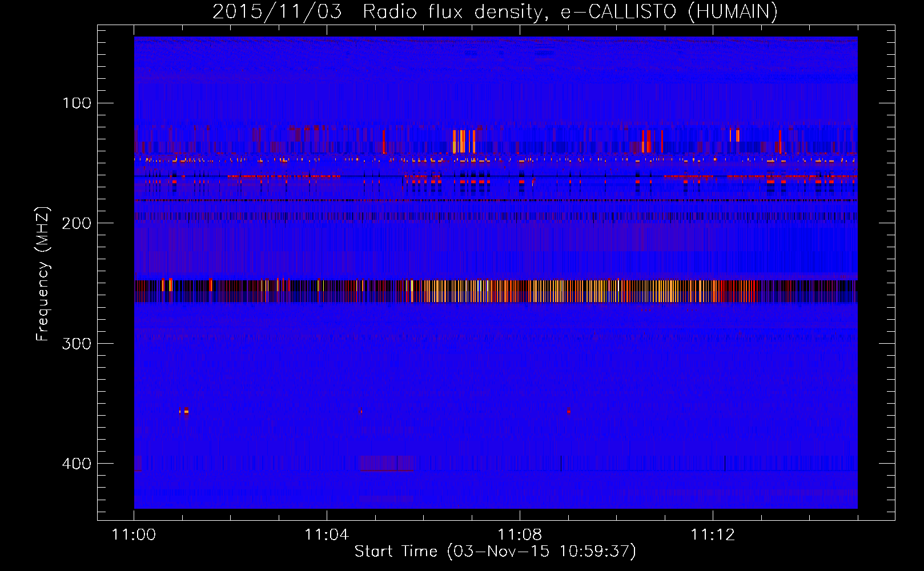This screenshot has height=571, width=924.
Task: Click the 300 frequency tick label
Action: pos(77,343)
